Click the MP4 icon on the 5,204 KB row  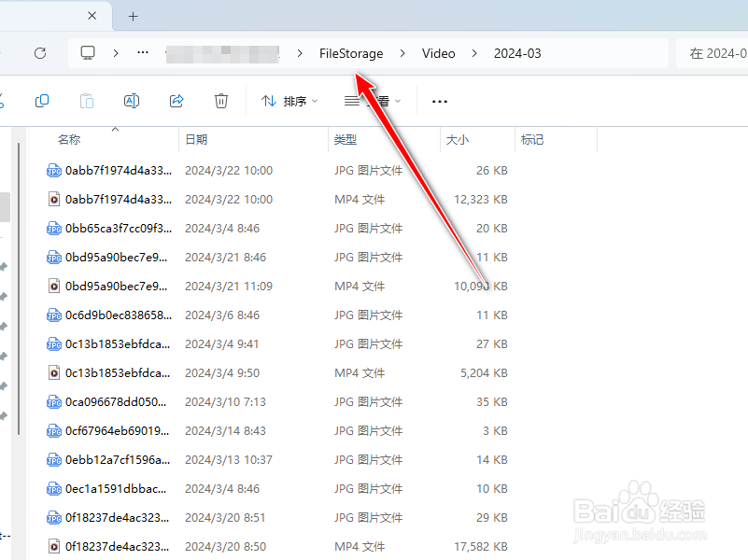54,372
